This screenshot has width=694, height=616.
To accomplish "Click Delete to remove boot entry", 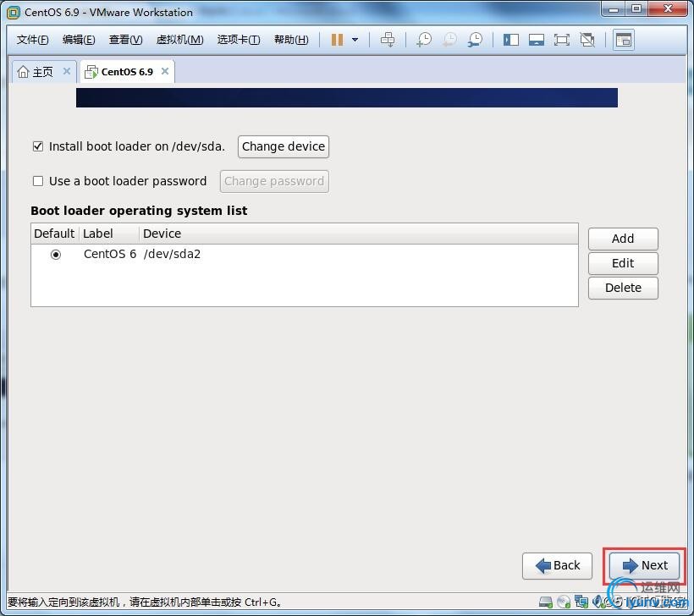I will pyautogui.click(x=623, y=288).
